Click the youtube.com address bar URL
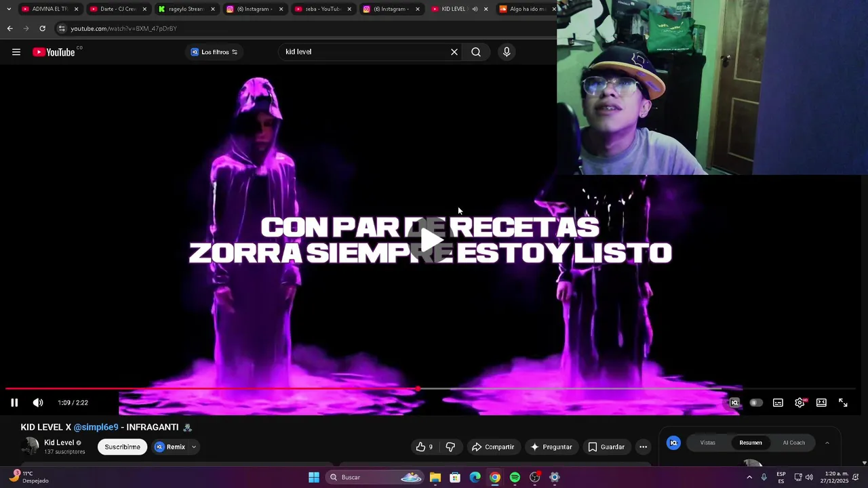The image size is (868, 488). pyautogui.click(x=123, y=28)
